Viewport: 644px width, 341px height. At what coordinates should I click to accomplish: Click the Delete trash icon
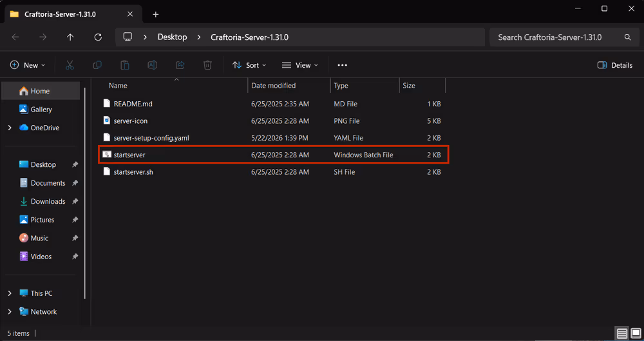click(208, 65)
